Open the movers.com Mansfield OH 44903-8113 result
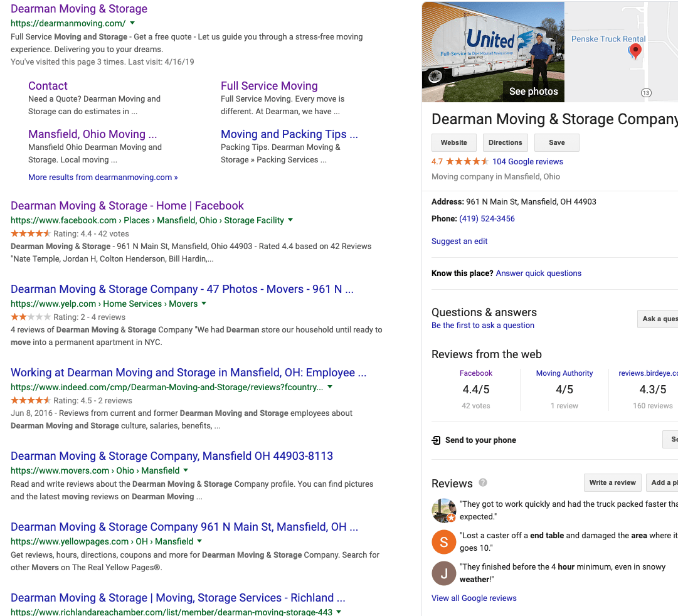The image size is (678, 616). pos(172,456)
